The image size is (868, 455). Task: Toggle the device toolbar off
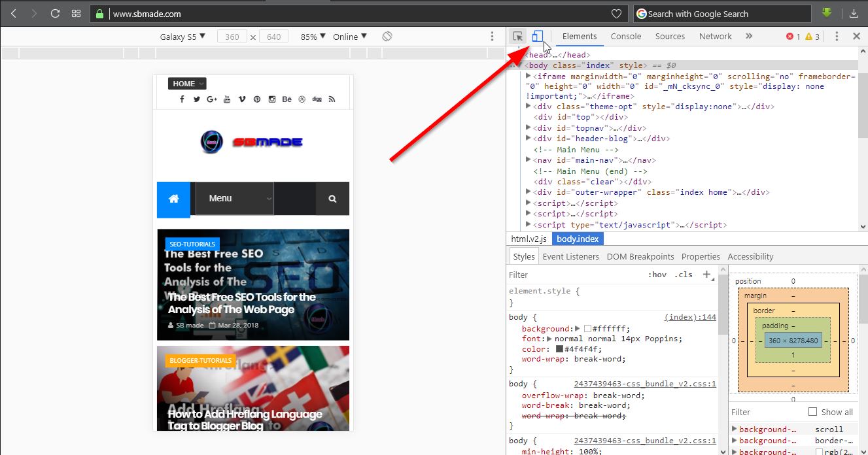click(x=536, y=37)
